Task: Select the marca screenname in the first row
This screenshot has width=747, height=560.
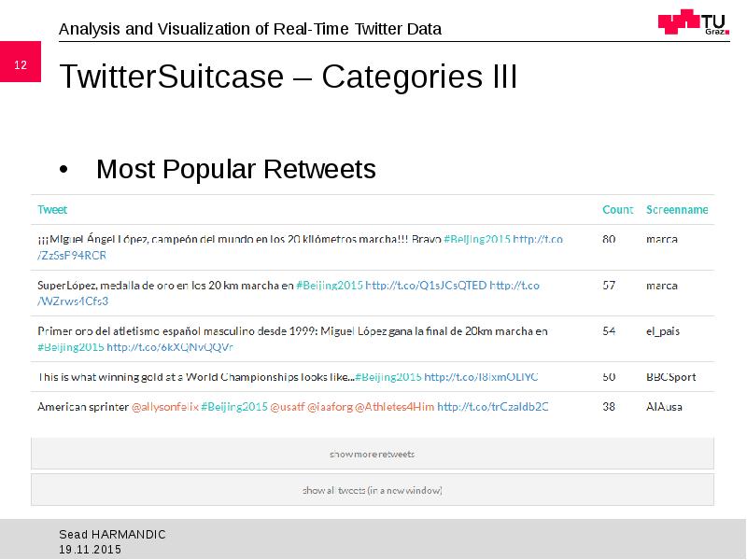Action: pos(661,239)
